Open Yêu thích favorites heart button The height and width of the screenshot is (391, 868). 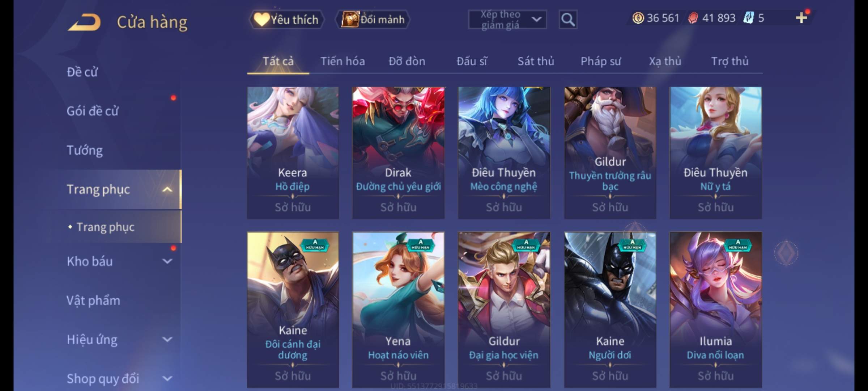click(286, 20)
